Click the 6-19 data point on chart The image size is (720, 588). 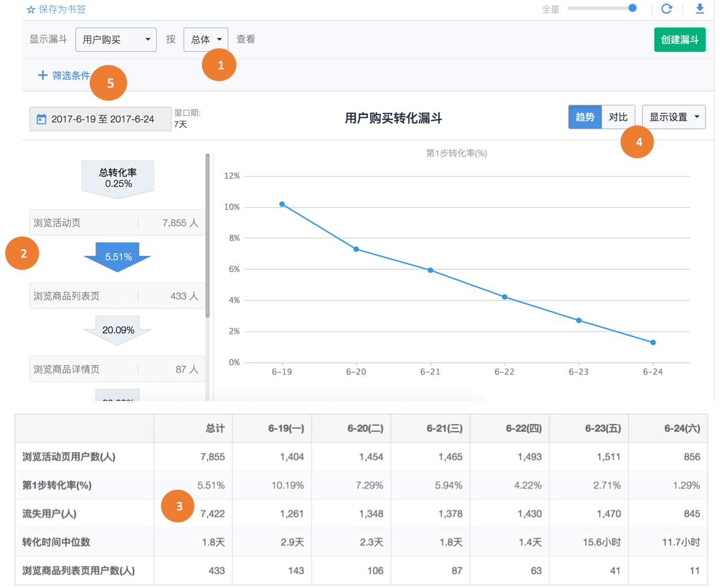282,204
